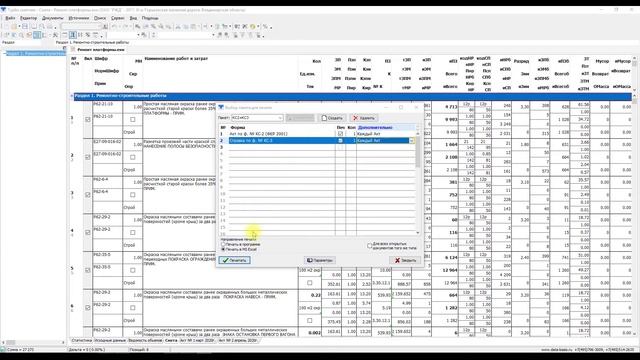The width and height of the screenshot is (640, 360).
Task: Collapse Раздел 1 node in left tree
Action: 4,53
